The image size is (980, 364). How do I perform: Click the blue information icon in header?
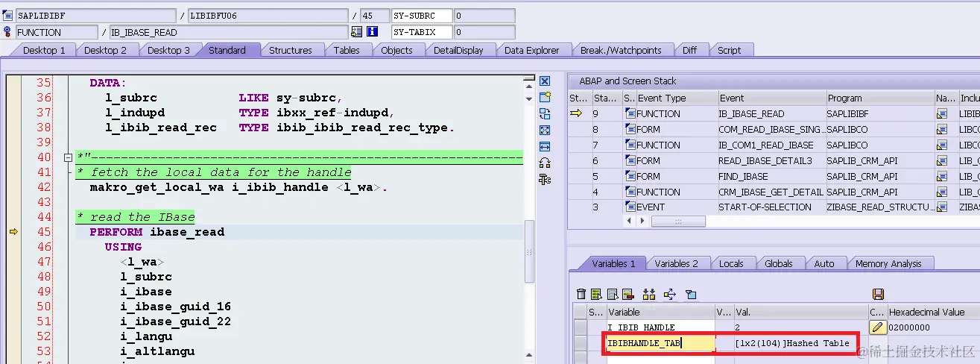373,32
